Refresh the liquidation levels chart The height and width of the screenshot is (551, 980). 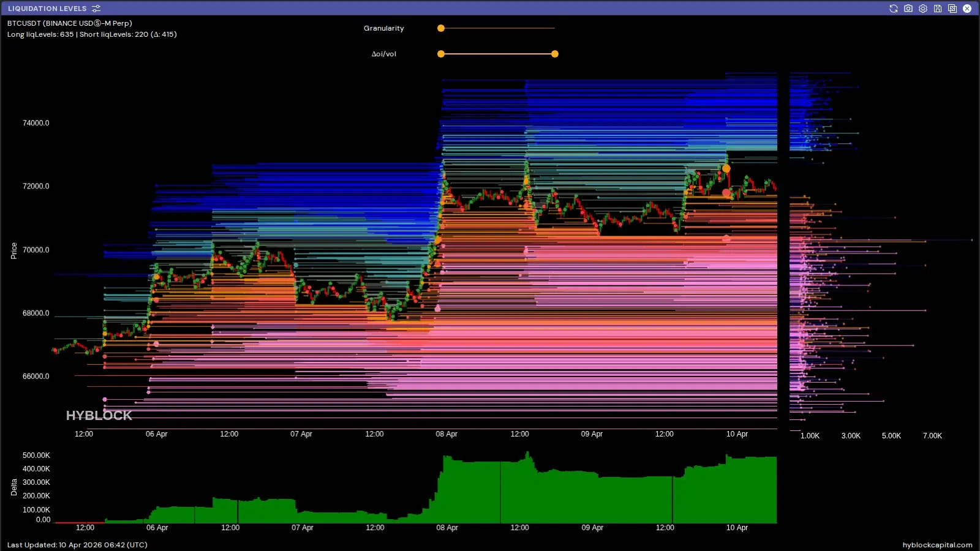894,9
